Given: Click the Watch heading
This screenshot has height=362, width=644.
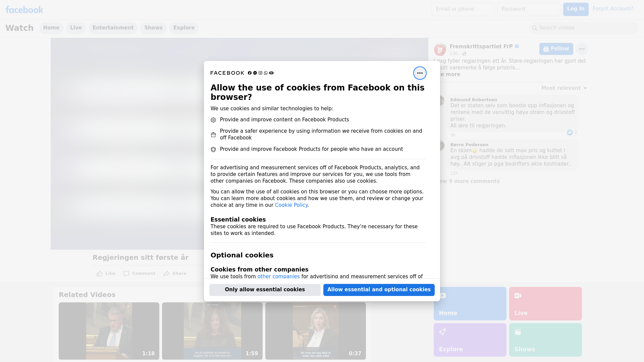Looking at the screenshot, I should click(x=19, y=28).
